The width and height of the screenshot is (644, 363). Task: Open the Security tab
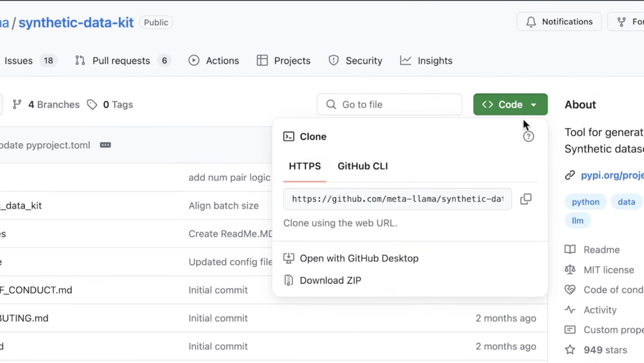pyautogui.click(x=355, y=61)
